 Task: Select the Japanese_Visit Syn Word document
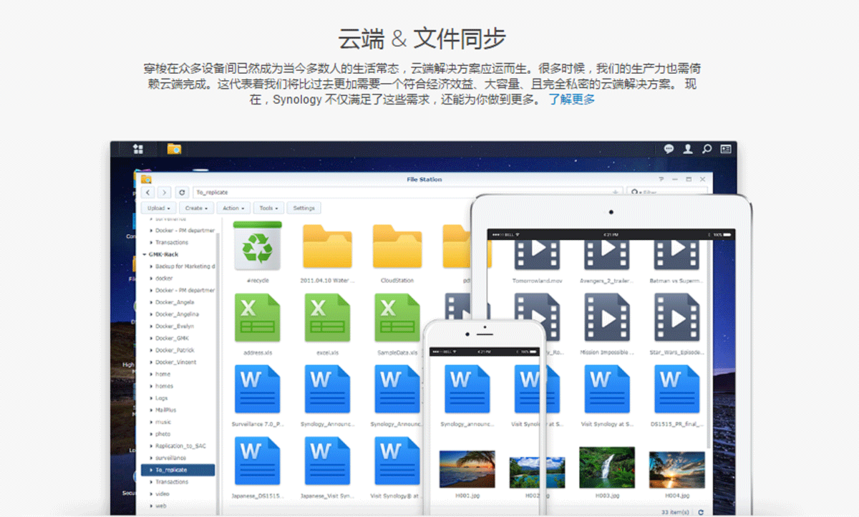point(328,461)
